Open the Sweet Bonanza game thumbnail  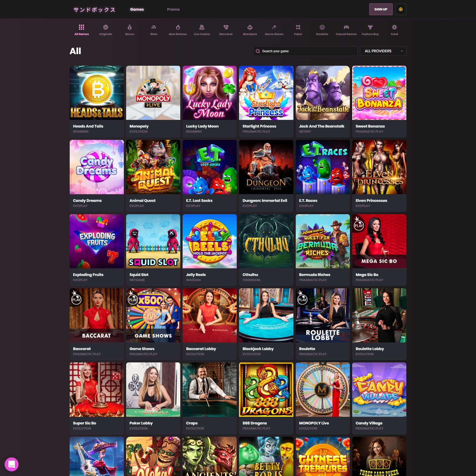click(379, 93)
